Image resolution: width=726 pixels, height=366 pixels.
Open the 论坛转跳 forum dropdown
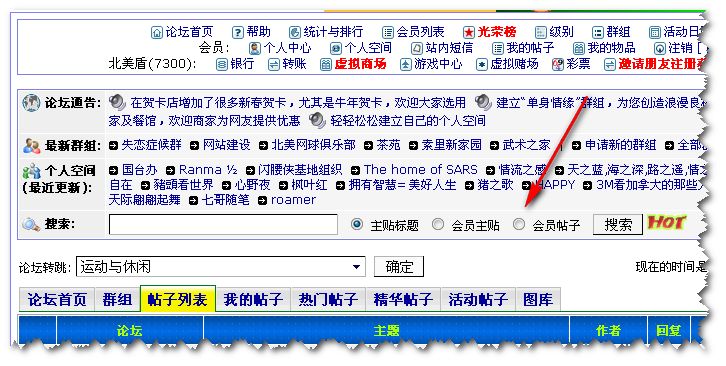(221, 267)
